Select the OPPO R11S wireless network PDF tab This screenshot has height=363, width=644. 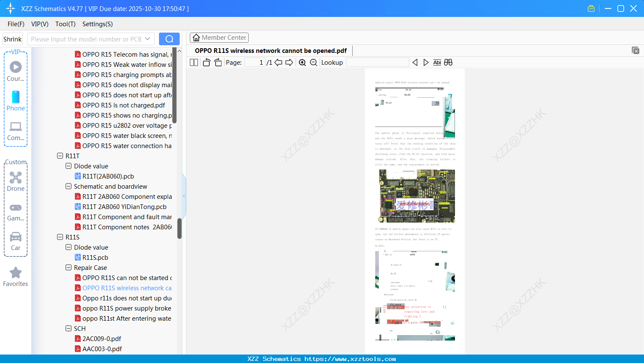tap(271, 51)
